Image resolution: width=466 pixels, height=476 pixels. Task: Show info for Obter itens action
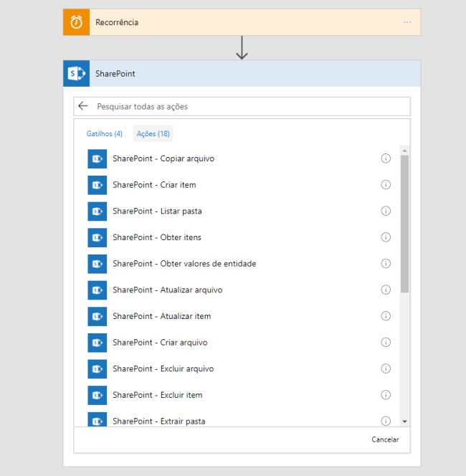pyautogui.click(x=386, y=237)
